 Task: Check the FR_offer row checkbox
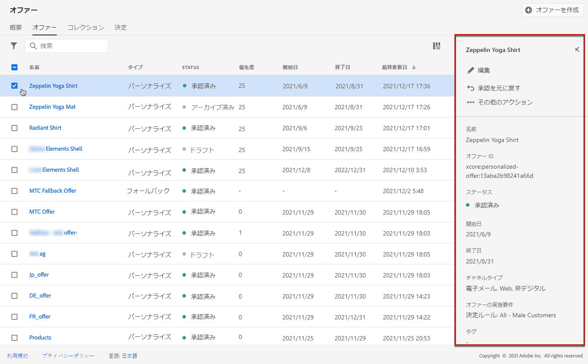pos(14,316)
